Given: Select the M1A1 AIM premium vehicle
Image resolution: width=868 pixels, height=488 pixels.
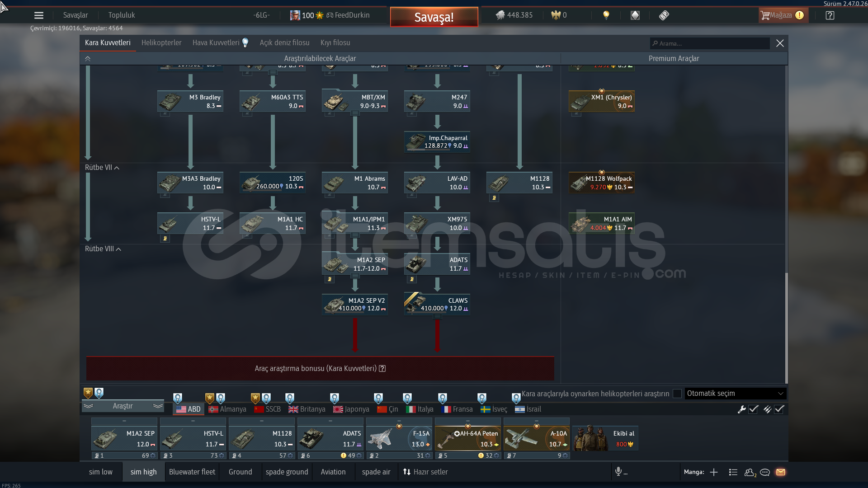Looking at the screenshot, I should (x=602, y=223).
